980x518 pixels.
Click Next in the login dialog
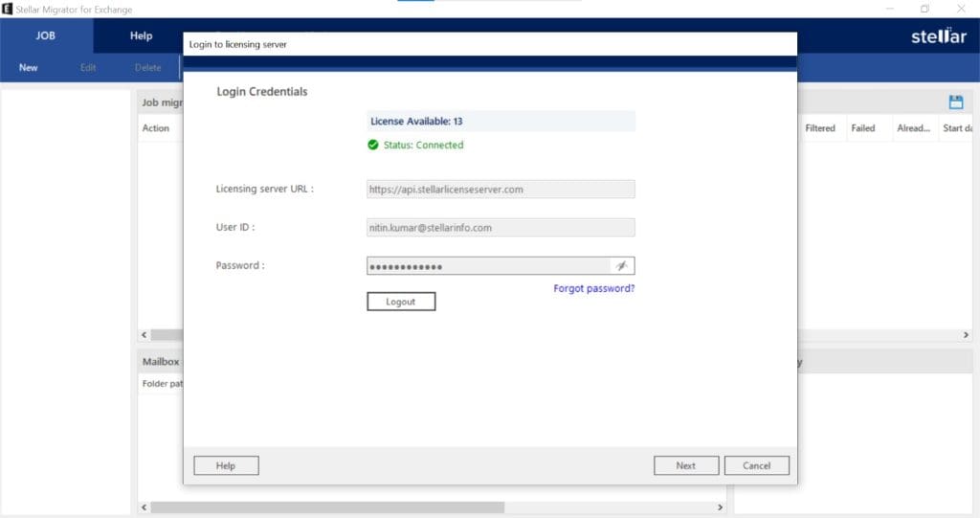click(685, 465)
